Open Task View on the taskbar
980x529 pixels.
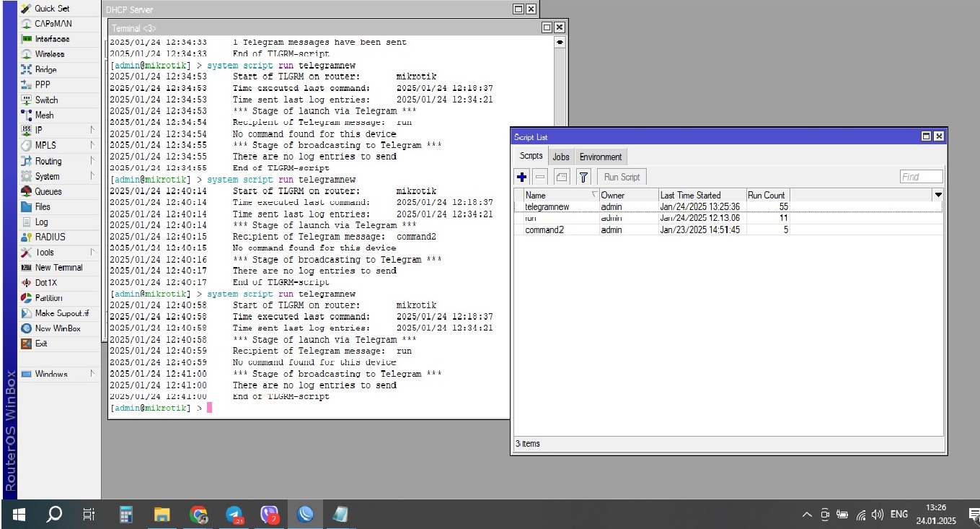(89, 515)
